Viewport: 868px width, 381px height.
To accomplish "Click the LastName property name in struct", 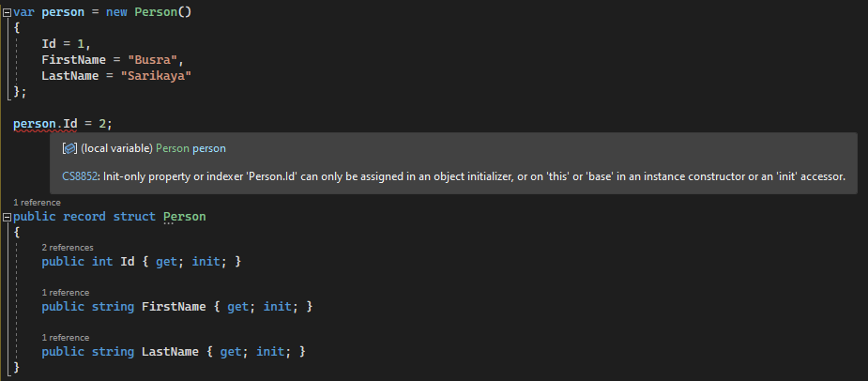I will 170,351.
